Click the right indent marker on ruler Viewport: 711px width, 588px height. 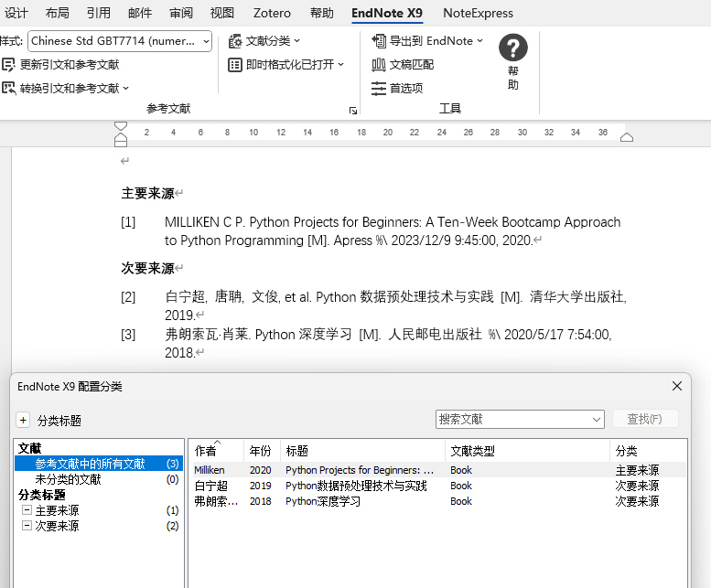627,137
